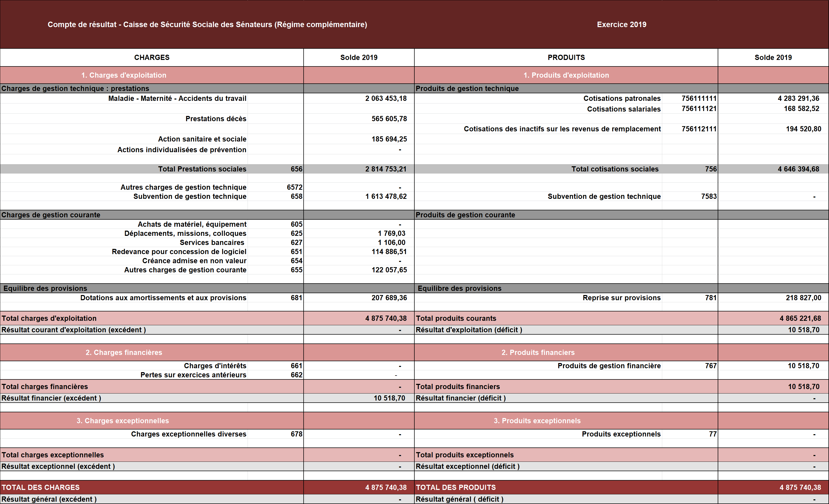Click the PRODUITS column header

click(566, 58)
